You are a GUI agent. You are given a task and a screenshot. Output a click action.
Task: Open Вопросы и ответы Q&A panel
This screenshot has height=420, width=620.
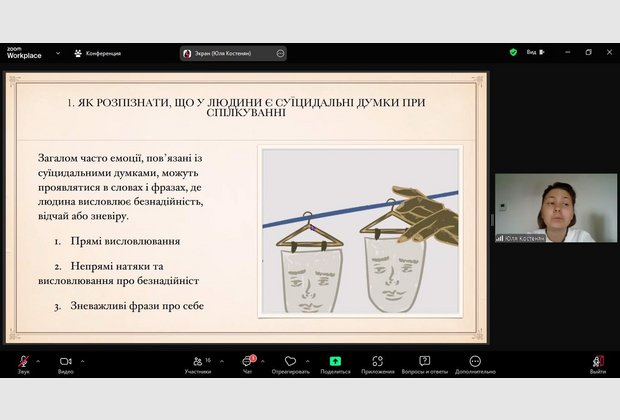point(424,362)
